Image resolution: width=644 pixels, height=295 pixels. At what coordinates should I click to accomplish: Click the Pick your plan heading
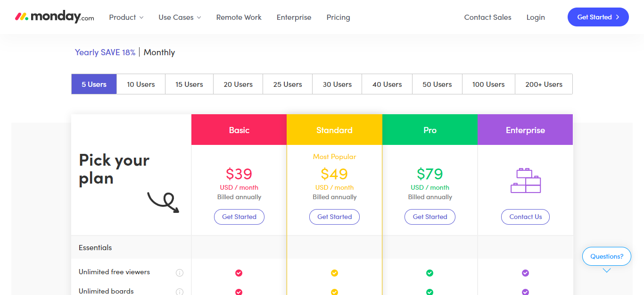point(114,169)
